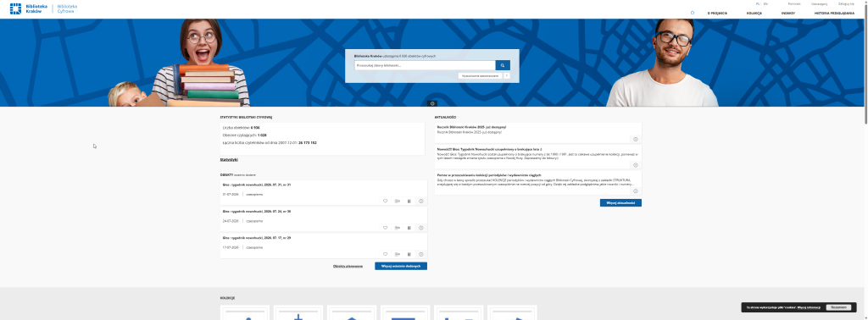The height and width of the screenshot is (320, 868).
Task: Open info icon of first Głos issue
Action: pyautogui.click(x=421, y=201)
